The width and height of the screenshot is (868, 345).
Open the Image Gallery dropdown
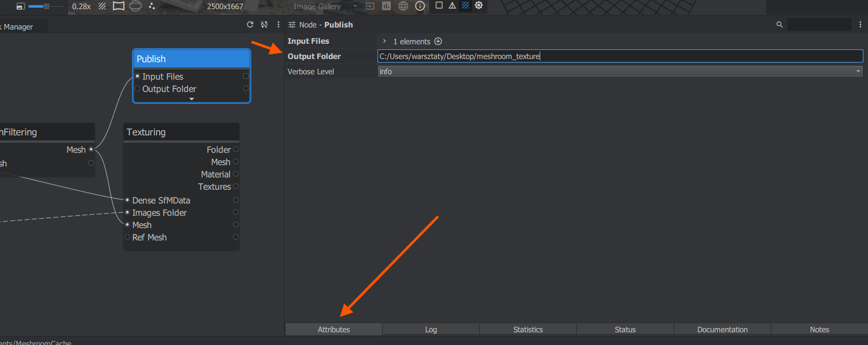click(325, 7)
